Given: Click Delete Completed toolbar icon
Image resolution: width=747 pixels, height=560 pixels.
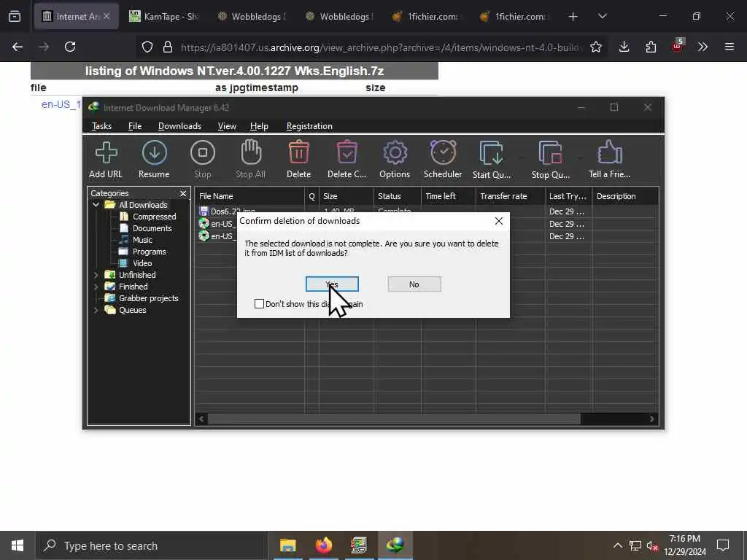Looking at the screenshot, I should point(347,160).
